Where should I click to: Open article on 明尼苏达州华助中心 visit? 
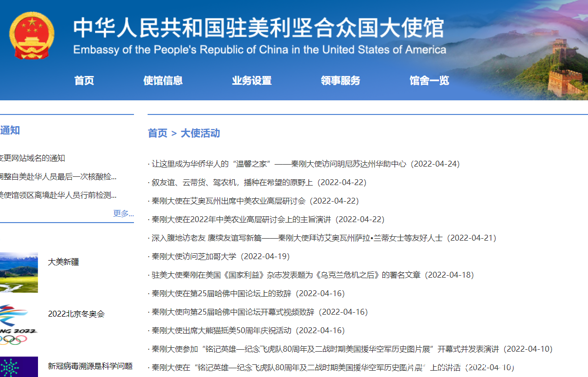(305, 164)
